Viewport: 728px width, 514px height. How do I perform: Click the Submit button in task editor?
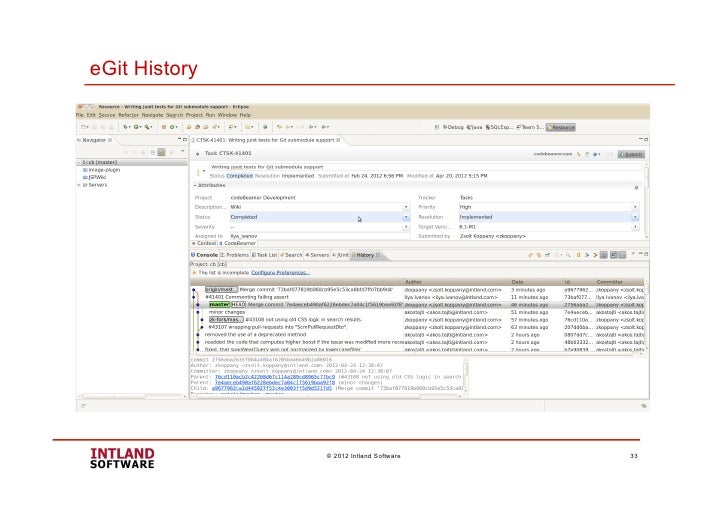pos(631,155)
